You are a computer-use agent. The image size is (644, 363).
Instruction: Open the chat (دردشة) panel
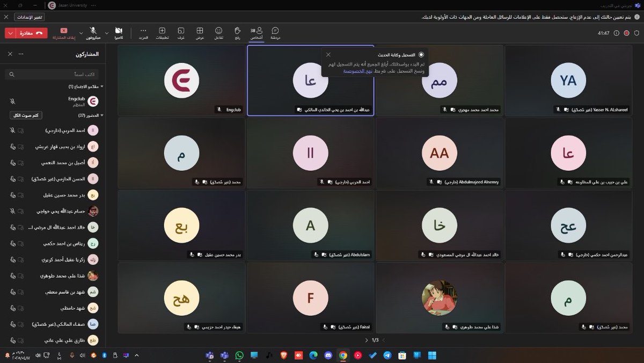point(275,33)
